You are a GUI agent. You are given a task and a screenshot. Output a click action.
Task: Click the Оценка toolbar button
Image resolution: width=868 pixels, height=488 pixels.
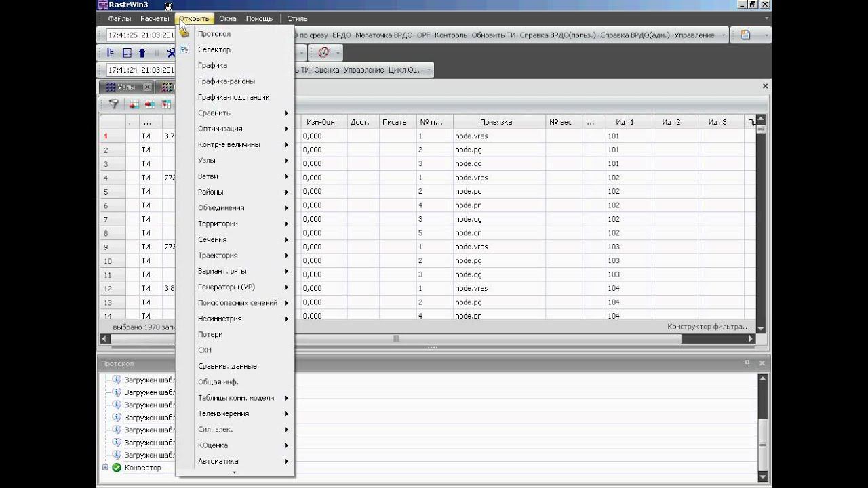tap(327, 70)
